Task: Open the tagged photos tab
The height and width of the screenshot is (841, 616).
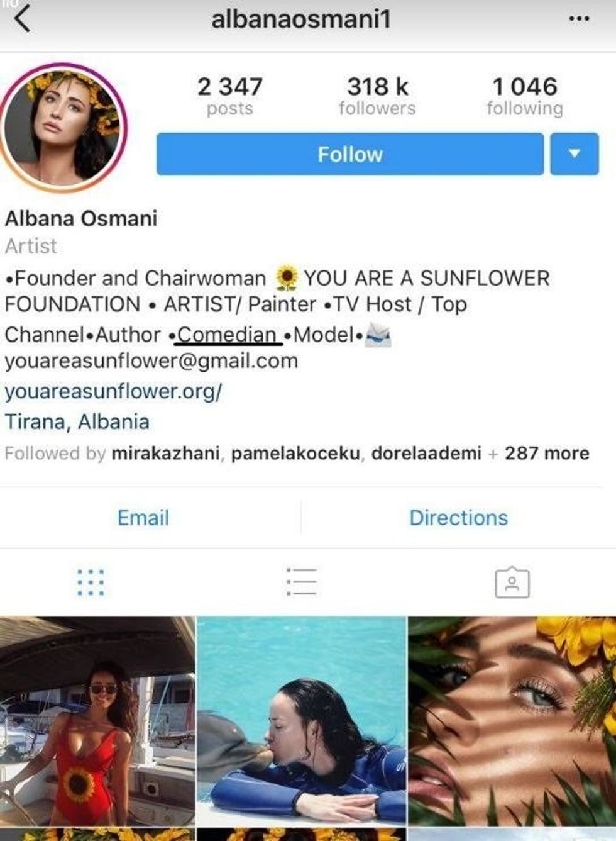Action: 512,582
